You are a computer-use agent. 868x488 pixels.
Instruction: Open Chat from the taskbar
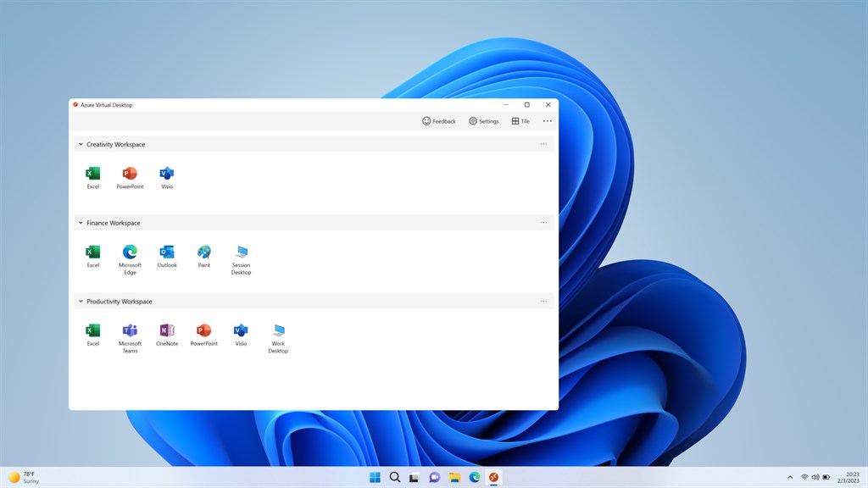tap(435, 477)
